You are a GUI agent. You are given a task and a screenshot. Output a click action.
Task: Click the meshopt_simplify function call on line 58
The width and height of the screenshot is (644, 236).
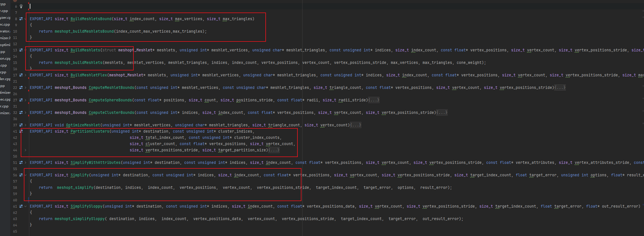[x=74, y=188]
